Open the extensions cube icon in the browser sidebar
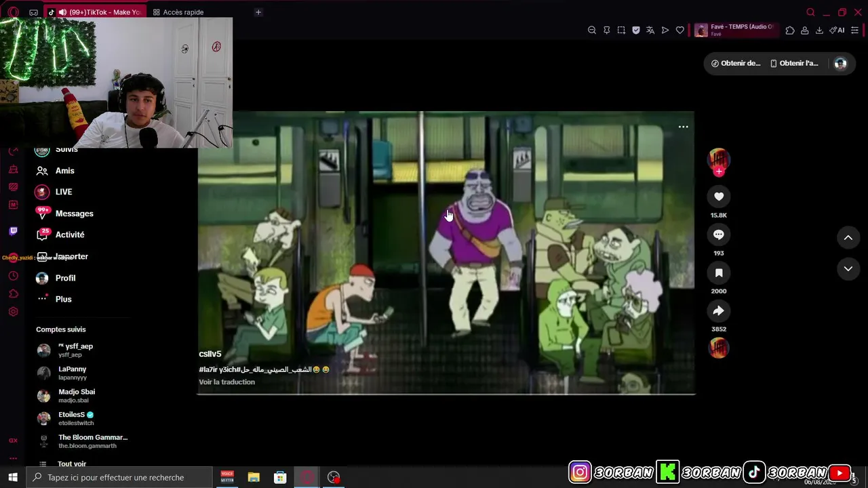The height and width of the screenshot is (488, 868). click(x=13, y=293)
